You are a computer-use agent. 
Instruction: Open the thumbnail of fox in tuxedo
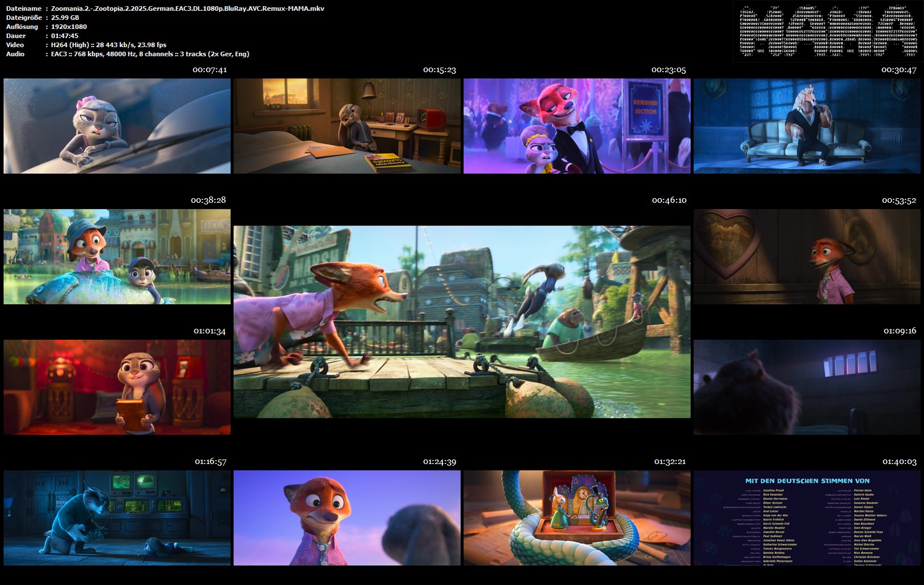577,126
